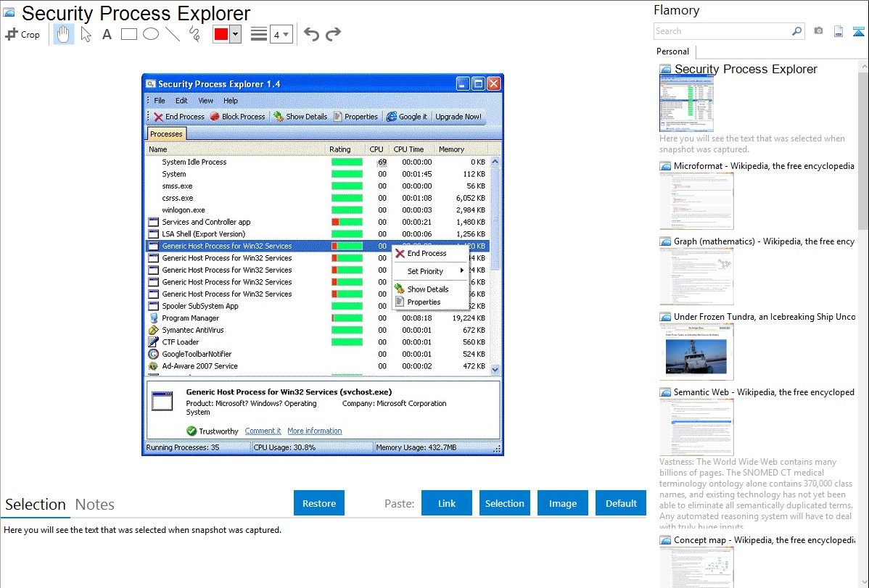Expand the Set Priority submenu
The width and height of the screenshot is (869, 588).
pyautogui.click(x=429, y=272)
